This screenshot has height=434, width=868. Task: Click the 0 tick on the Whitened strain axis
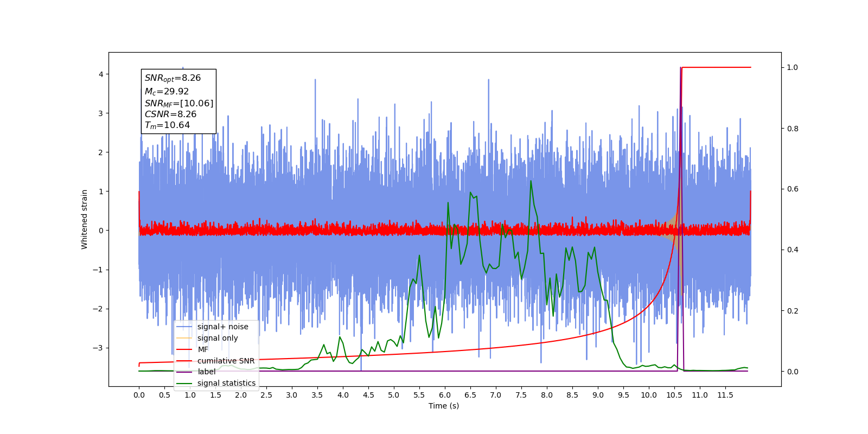[x=101, y=231]
